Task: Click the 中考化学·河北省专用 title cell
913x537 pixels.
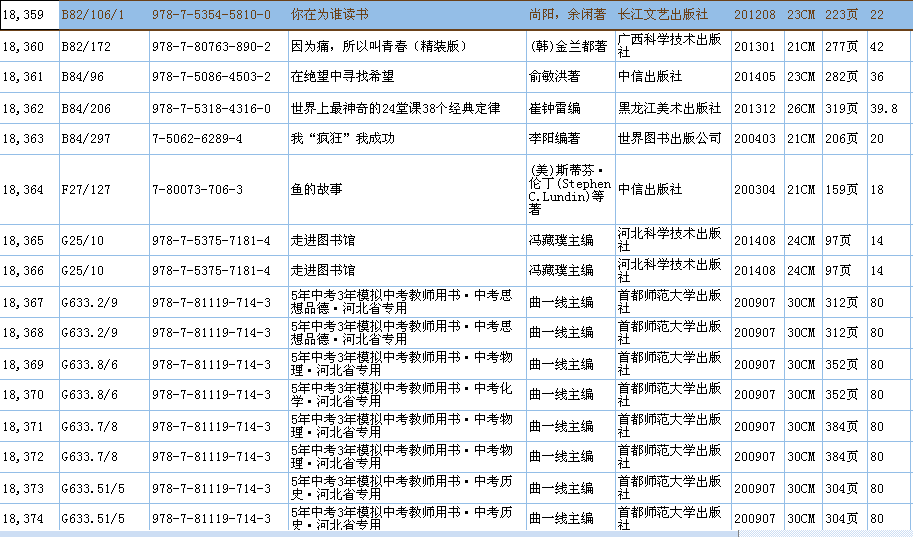Action: (407, 395)
